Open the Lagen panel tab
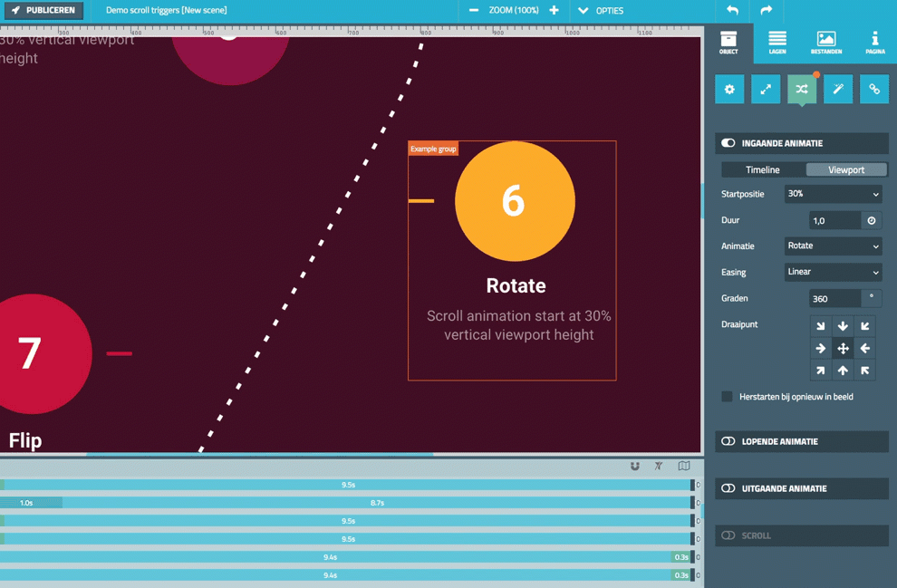Viewport: 897px width, 588px height. pyautogui.click(x=777, y=42)
